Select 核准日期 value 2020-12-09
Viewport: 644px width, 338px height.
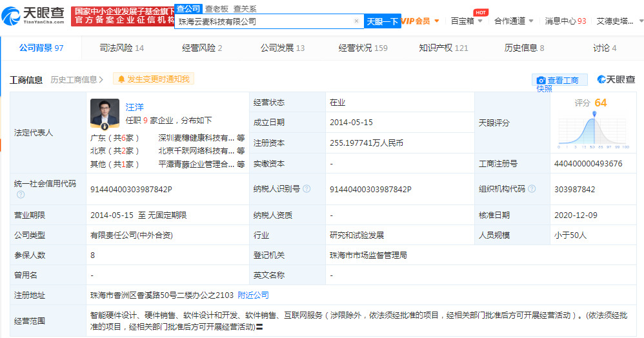pos(576,215)
